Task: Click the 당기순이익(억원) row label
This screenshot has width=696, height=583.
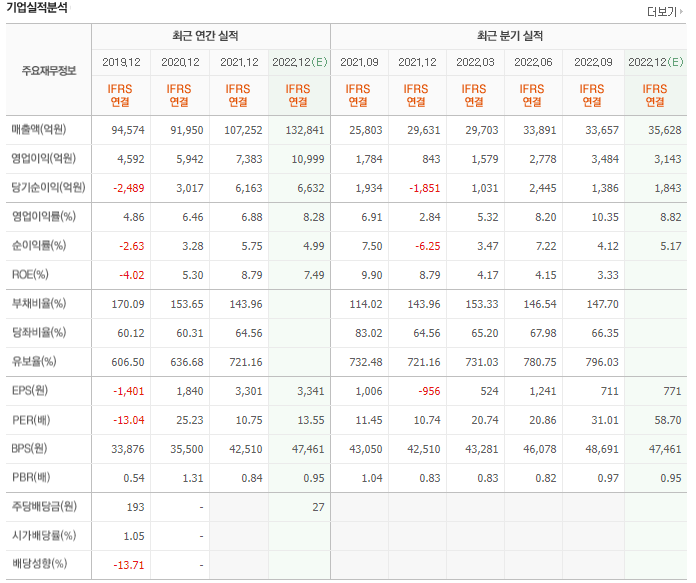Action: pyautogui.click(x=47, y=188)
